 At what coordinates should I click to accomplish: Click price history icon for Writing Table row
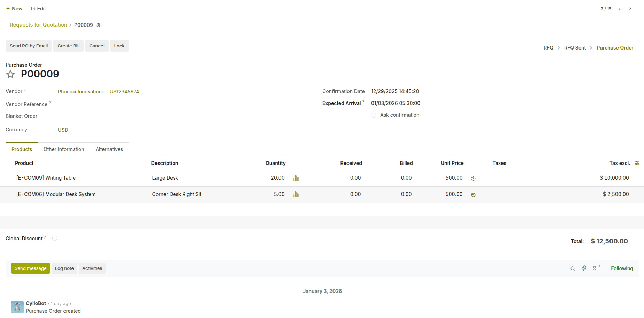pos(473,179)
